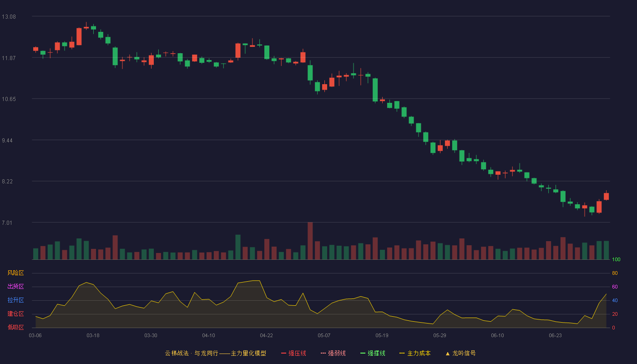Viewport: 637px width, 364px height.
Task: Click the green 强撑线 legend line marker
Action: (x=363, y=353)
